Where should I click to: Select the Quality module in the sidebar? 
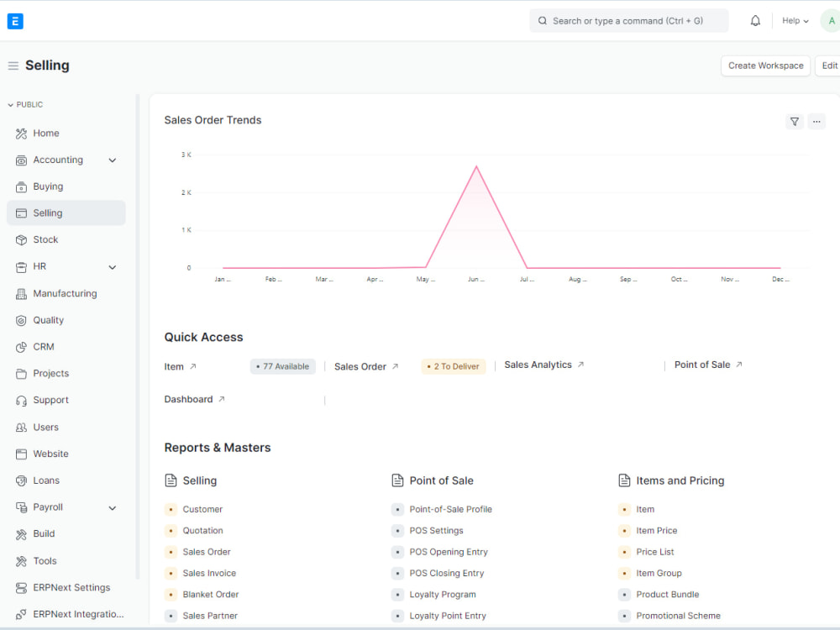tap(20, 320)
